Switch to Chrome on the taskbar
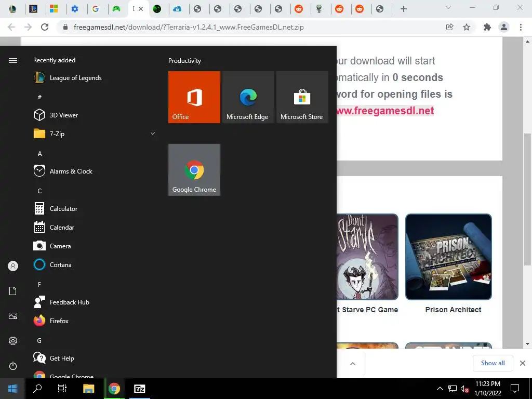This screenshot has height=399, width=532. [114, 389]
